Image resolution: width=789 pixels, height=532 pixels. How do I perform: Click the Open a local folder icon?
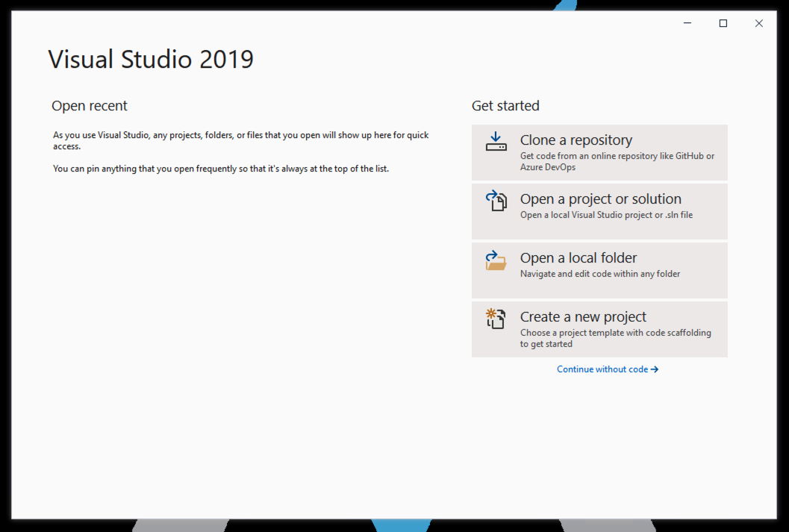[496, 260]
